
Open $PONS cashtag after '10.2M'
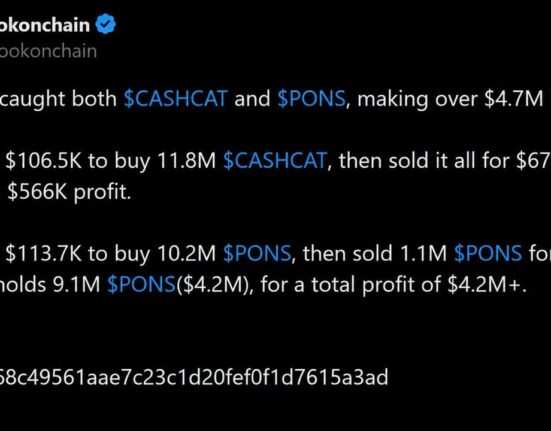[257, 254]
